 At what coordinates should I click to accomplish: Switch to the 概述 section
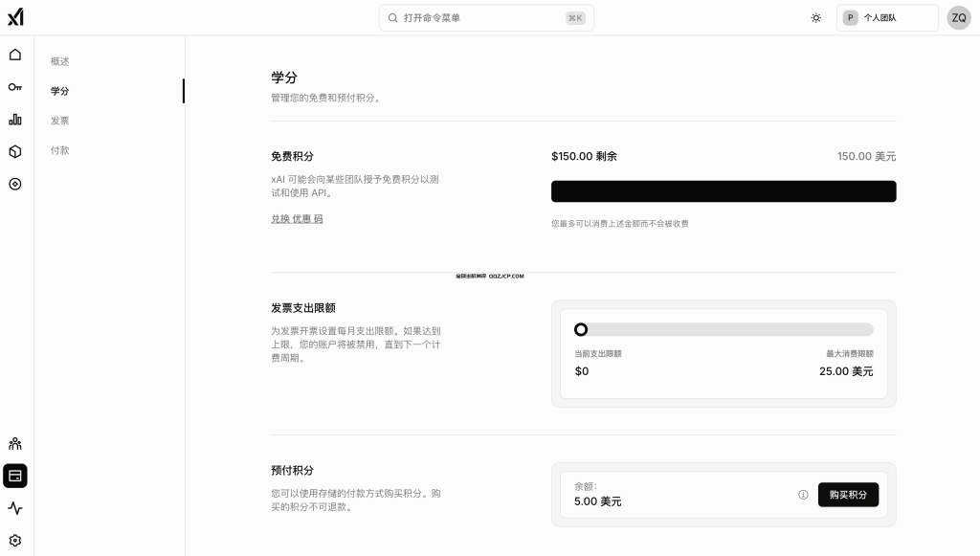[59, 60]
